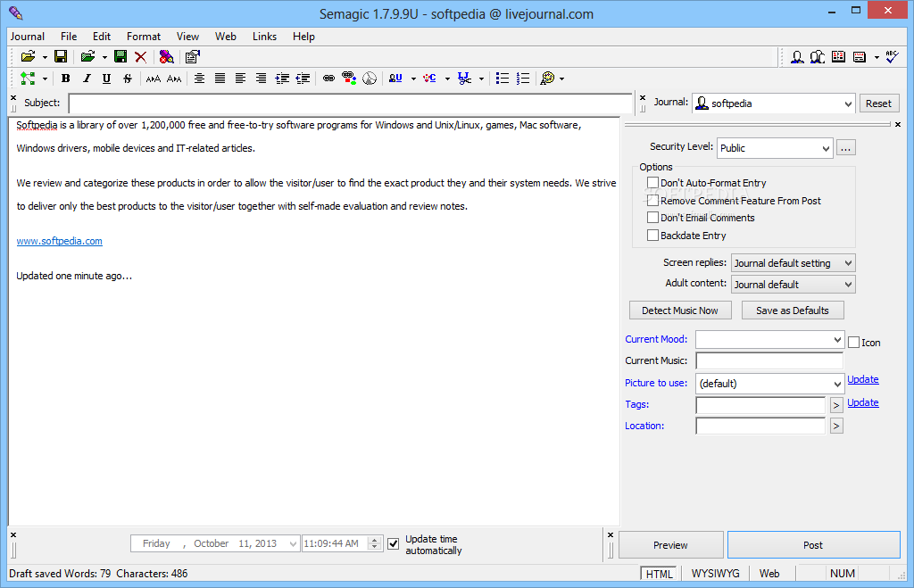
Task: Open the Journal menu
Action: click(x=28, y=36)
